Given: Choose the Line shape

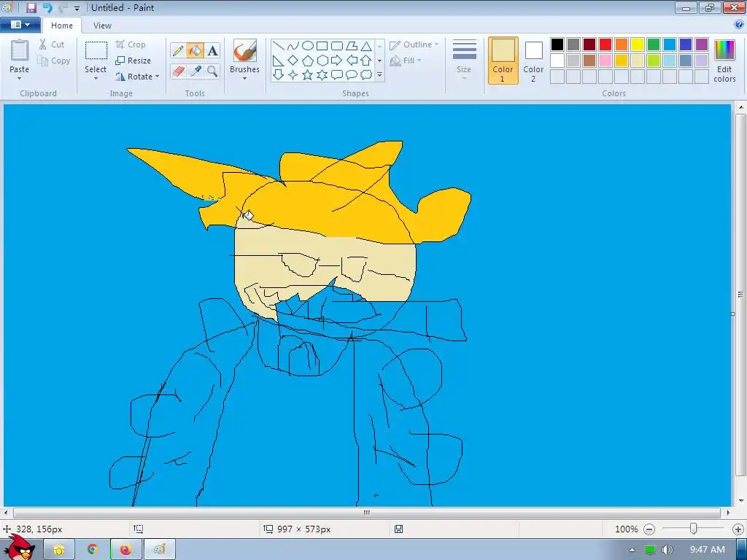Looking at the screenshot, I should [279, 46].
